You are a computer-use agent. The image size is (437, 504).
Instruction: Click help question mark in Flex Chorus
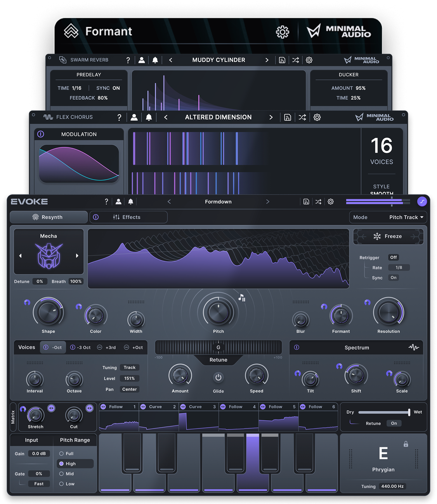119,117
